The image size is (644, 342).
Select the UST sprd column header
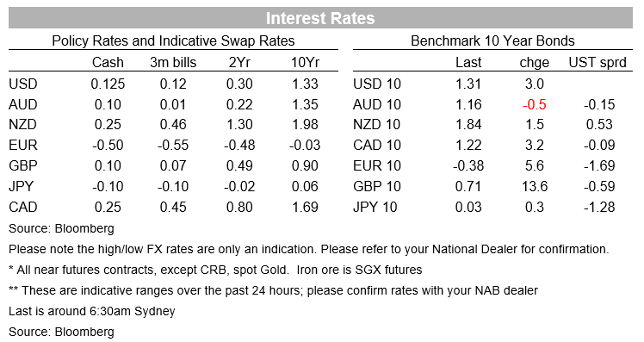(598, 63)
